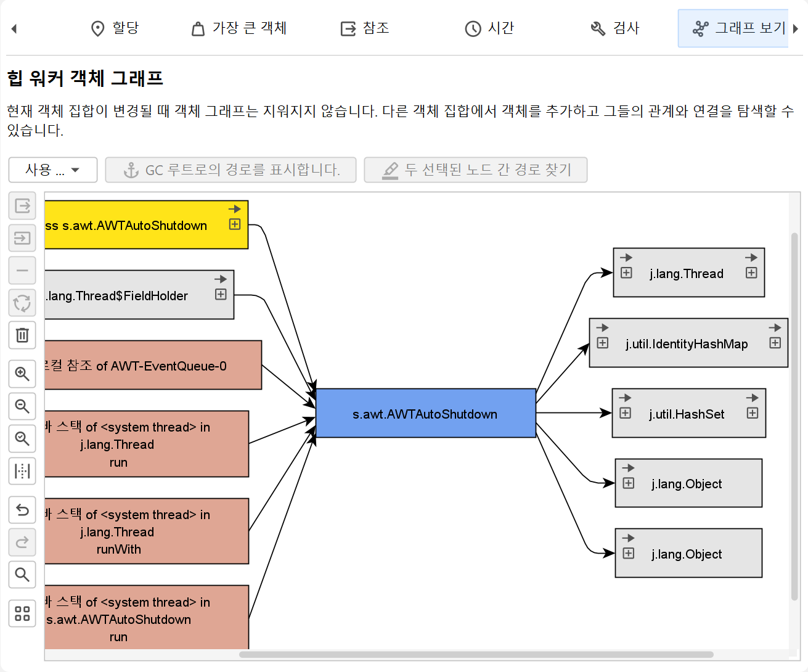Switch to the 할당 tab
808x672 pixels.
(x=115, y=28)
